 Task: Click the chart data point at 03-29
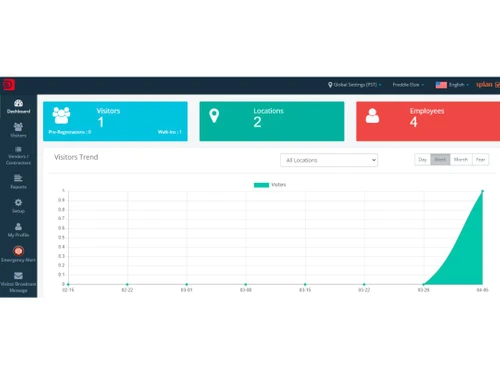click(x=423, y=284)
